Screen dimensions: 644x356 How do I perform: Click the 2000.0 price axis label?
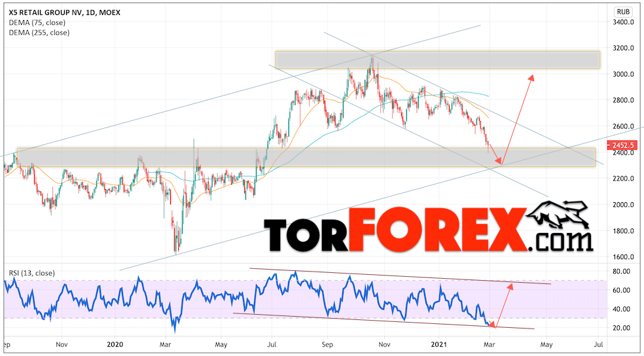(624, 205)
